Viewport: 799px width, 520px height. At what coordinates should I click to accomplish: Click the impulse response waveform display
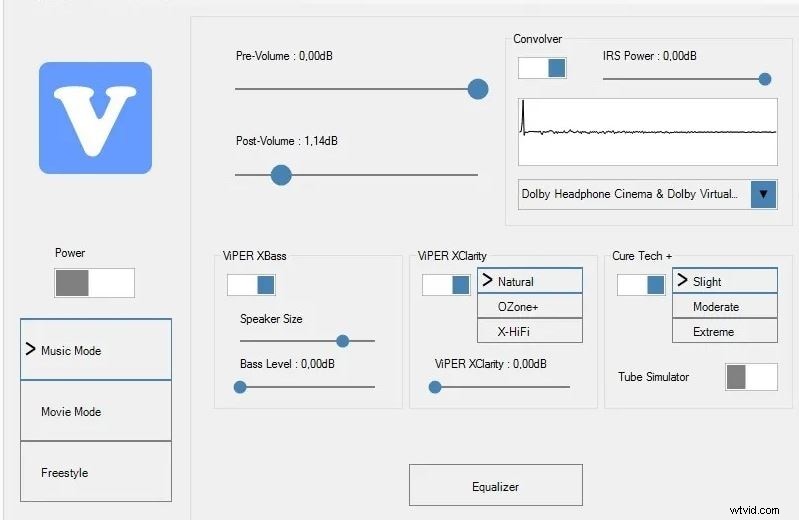(x=648, y=132)
